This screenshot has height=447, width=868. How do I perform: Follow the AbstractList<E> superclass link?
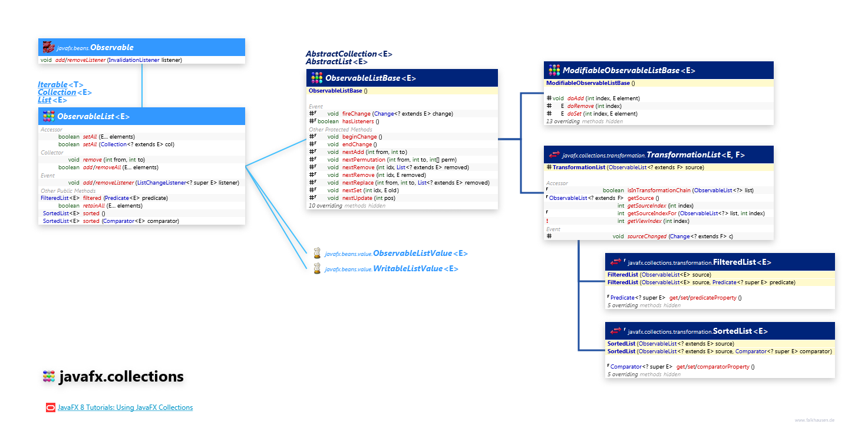[x=336, y=61]
